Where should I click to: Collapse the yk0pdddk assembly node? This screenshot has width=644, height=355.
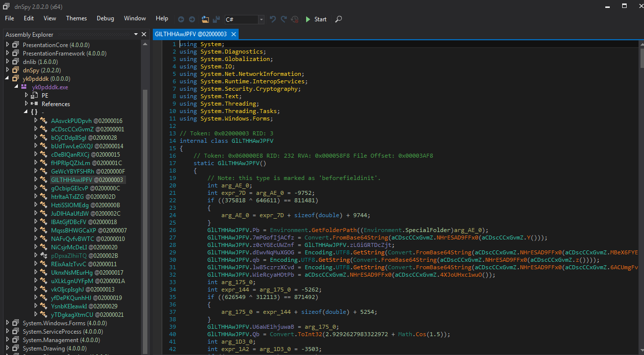tap(8, 78)
